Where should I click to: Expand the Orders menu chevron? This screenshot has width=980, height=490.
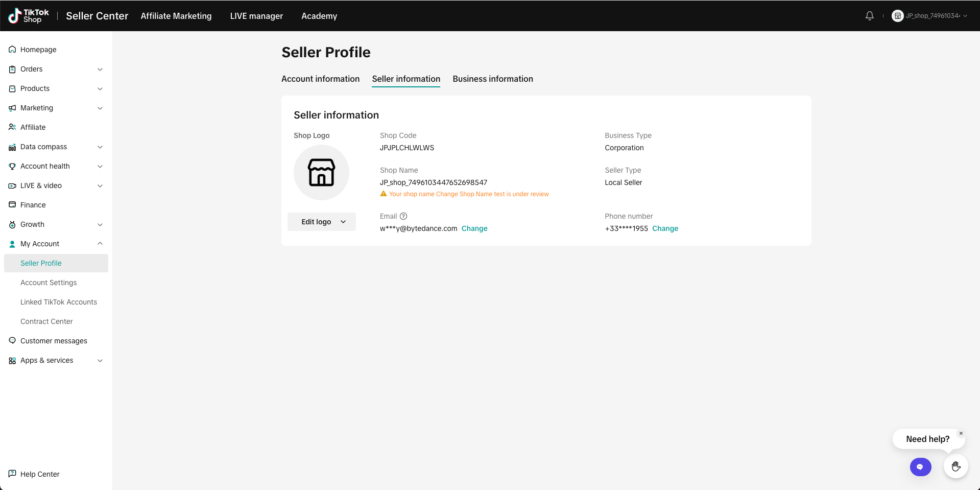[x=100, y=69]
